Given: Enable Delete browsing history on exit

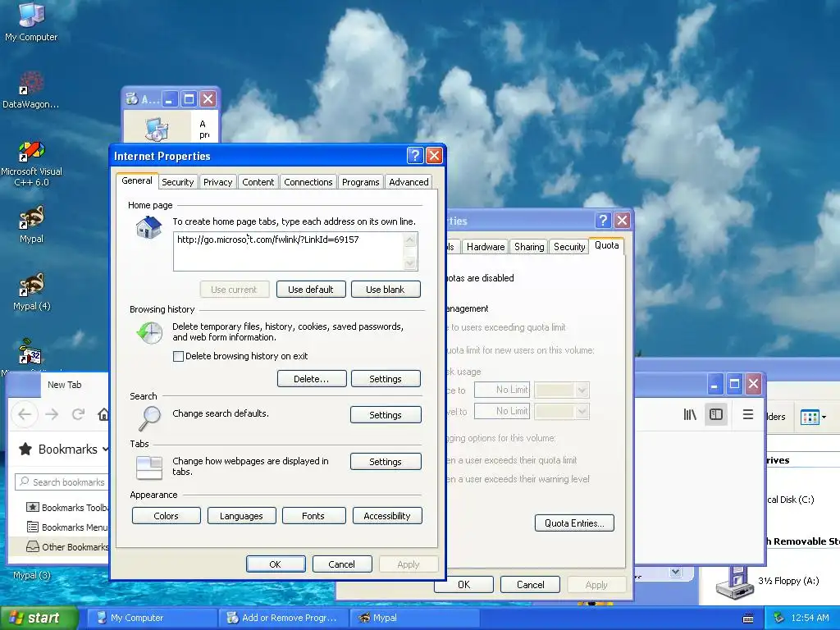Looking at the screenshot, I should click(178, 356).
